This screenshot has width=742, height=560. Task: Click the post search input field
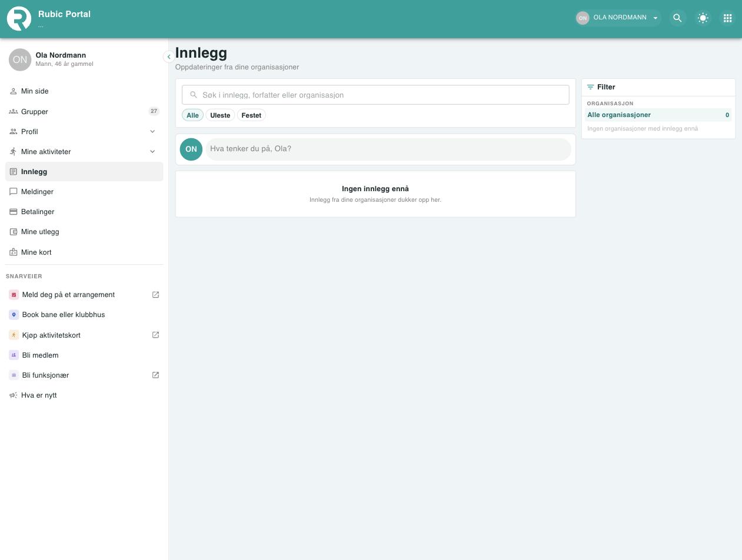(375, 95)
